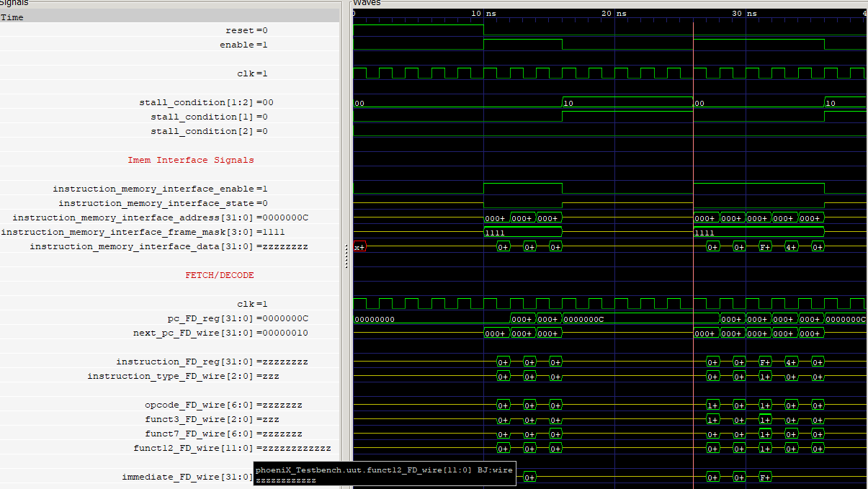The width and height of the screenshot is (868, 489).
Task: Select the stall_condition[1:2] signal
Action: click(169, 102)
